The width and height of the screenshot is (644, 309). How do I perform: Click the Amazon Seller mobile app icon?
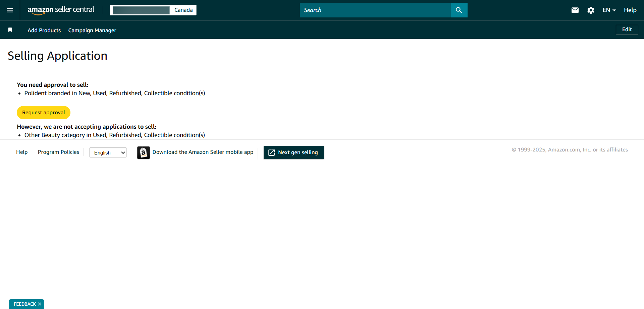[x=144, y=152]
